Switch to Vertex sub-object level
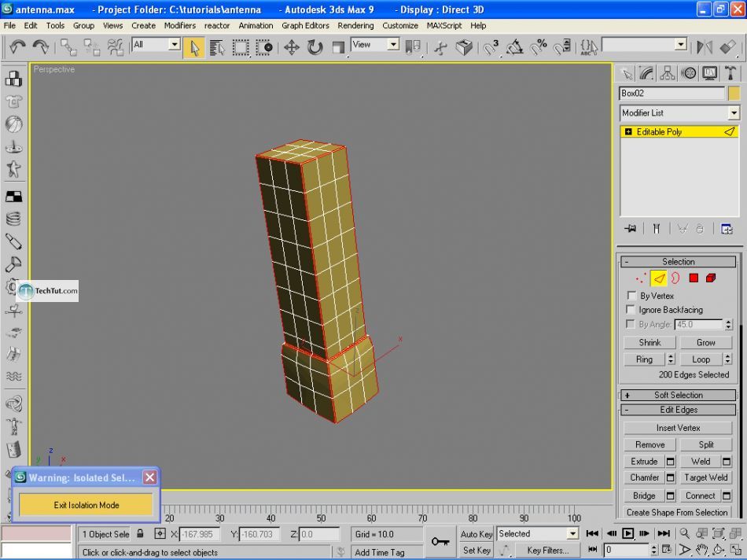Screen dimensions: 747x560 641,278
